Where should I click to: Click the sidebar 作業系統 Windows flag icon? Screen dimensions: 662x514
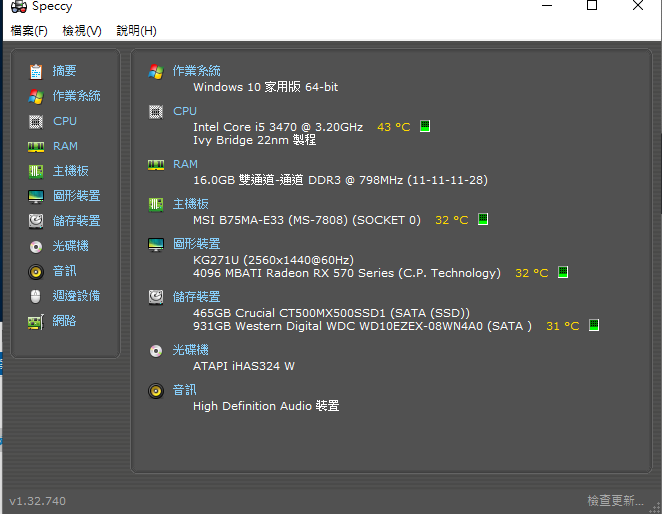(x=36, y=97)
